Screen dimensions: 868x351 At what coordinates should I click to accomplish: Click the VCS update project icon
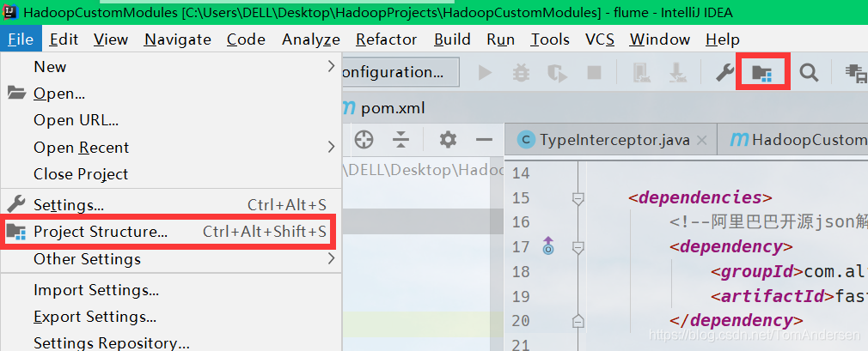point(642,72)
